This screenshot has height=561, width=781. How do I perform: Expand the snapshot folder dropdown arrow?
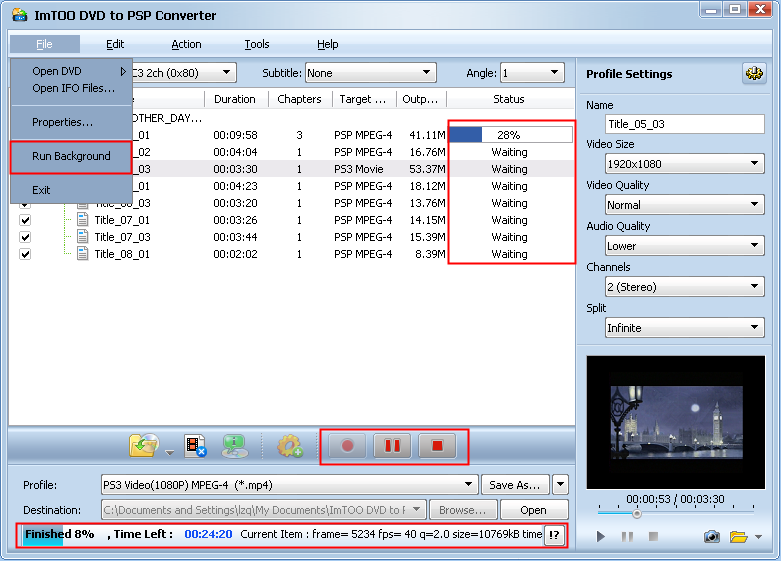pos(759,537)
